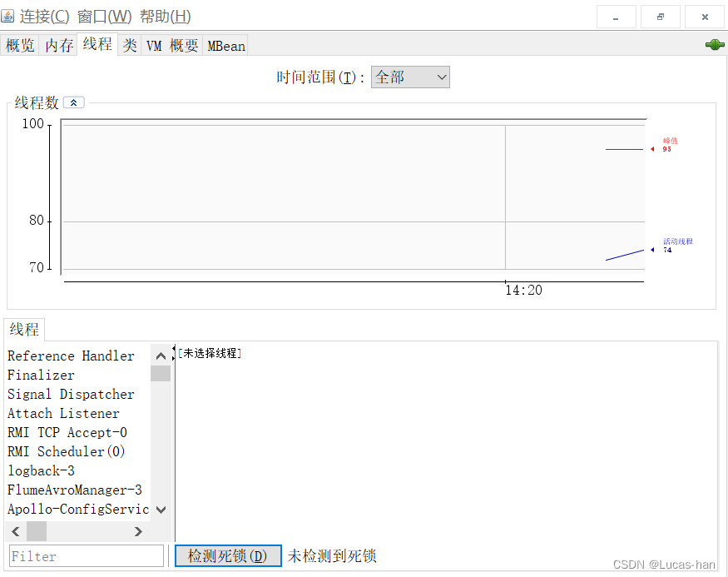Click the Filter input field
728x577 pixels.
[x=87, y=555]
